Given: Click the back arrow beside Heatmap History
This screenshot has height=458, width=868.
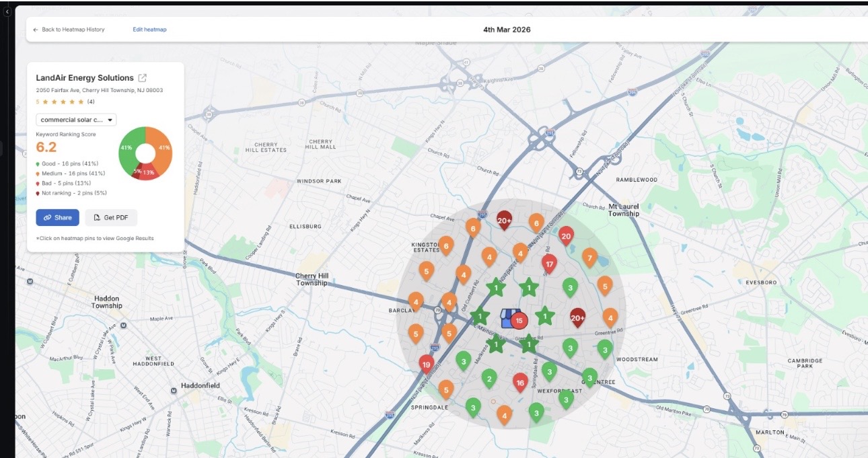Looking at the screenshot, I should 35,30.
